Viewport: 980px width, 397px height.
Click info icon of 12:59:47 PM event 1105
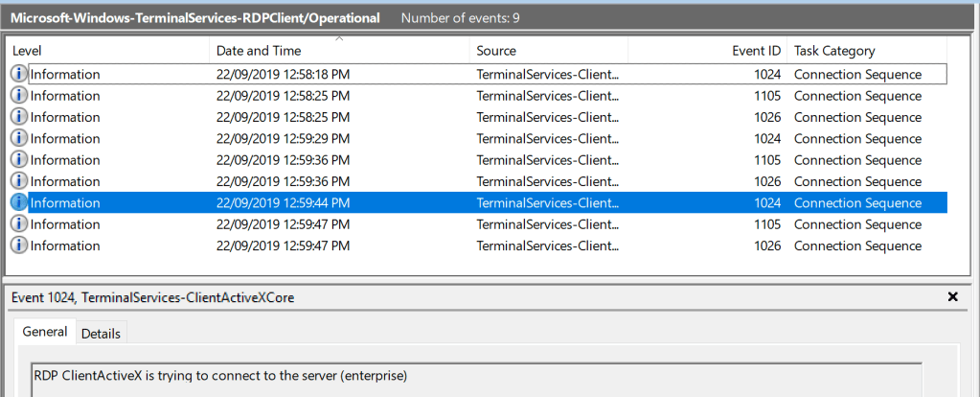point(19,223)
